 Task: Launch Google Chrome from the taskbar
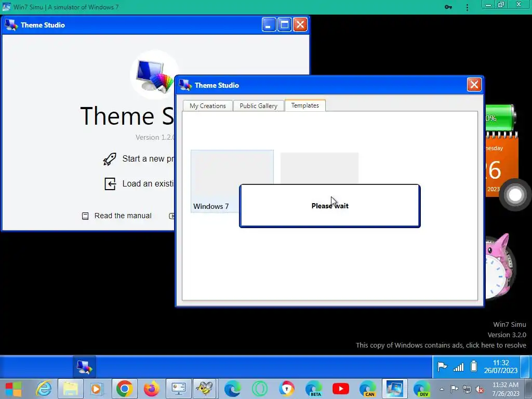(125, 389)
